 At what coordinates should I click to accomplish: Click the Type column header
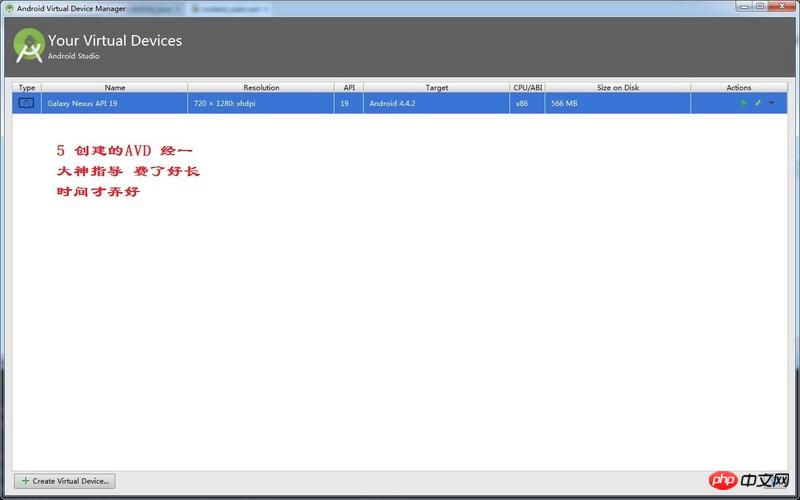click(x=27, y=88)
